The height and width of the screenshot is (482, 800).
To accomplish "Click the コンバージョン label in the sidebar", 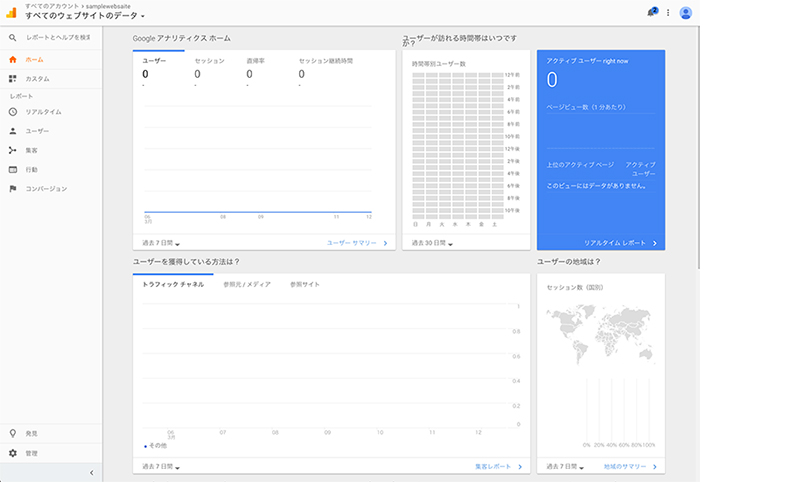I will [46, 189].
